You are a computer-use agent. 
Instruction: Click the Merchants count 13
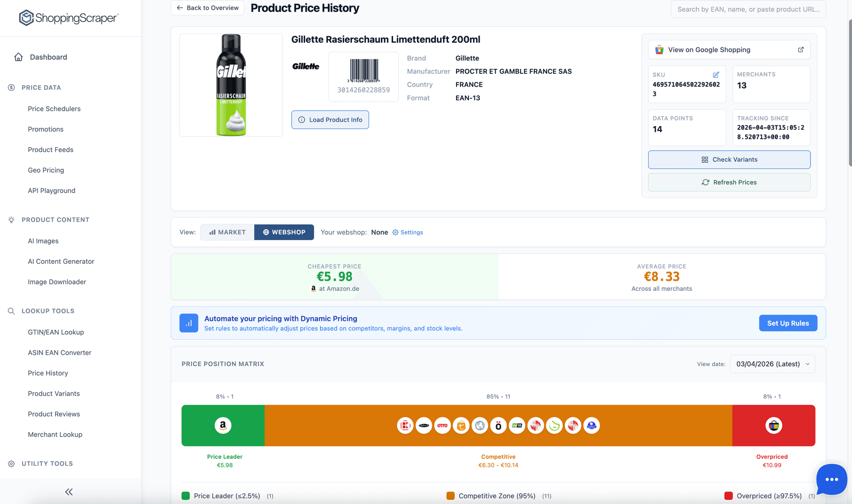[742, 86]
